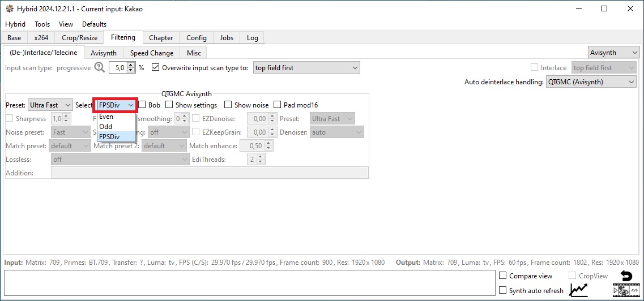Enable the Bob checkbox
Viewport: 644px width, 301px height.
pyautogui.click(x=143, y=105)
